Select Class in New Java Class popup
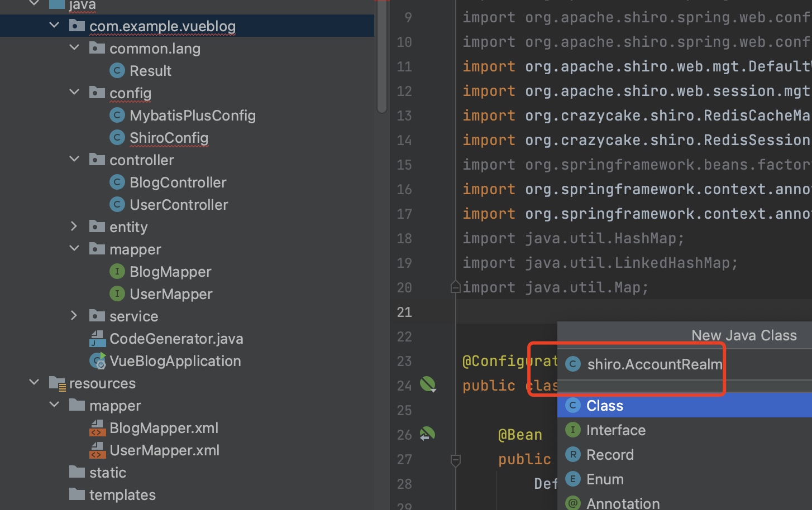The width and height of the screenshot is (812, 510). (x=604, y=406)
